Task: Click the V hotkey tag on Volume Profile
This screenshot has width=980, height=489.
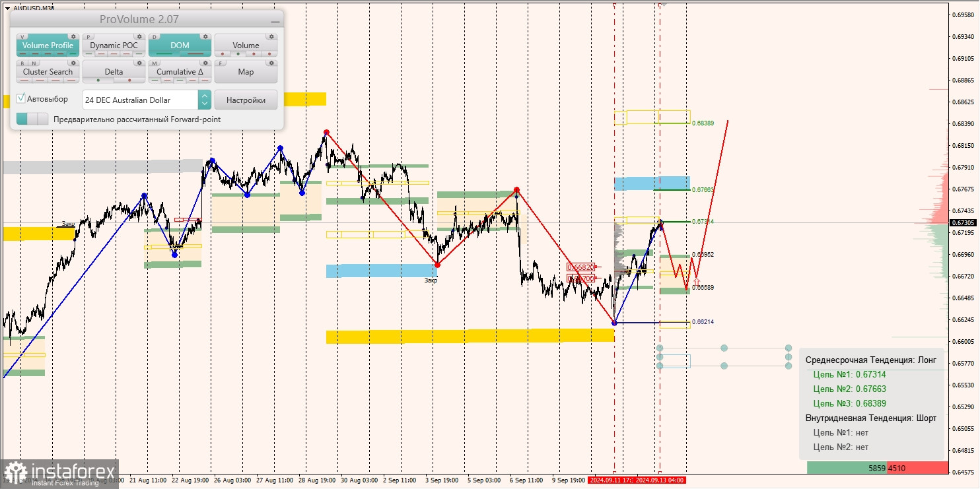Action: click(x=23, y=37)
